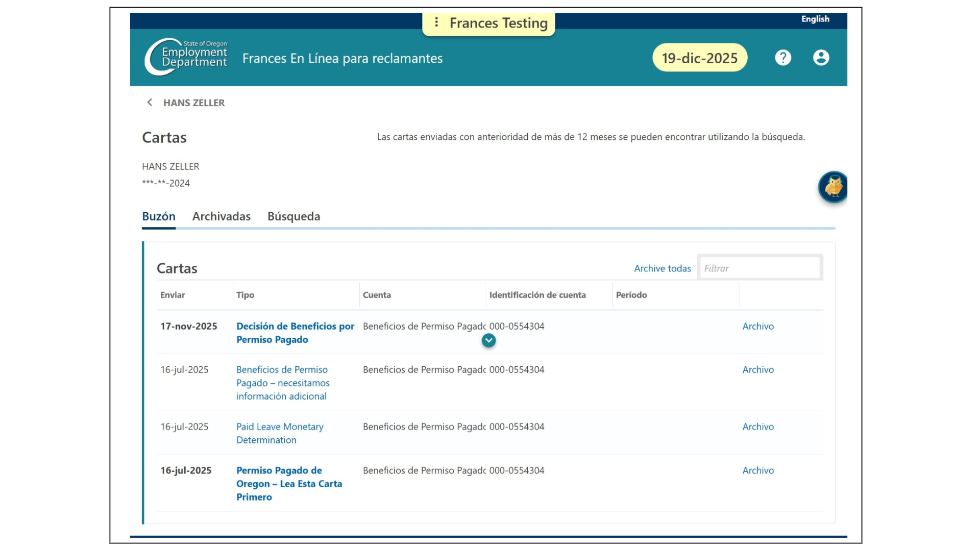
Task: Open the necesitamos información adicional letter
Action: tap(283, 383)
